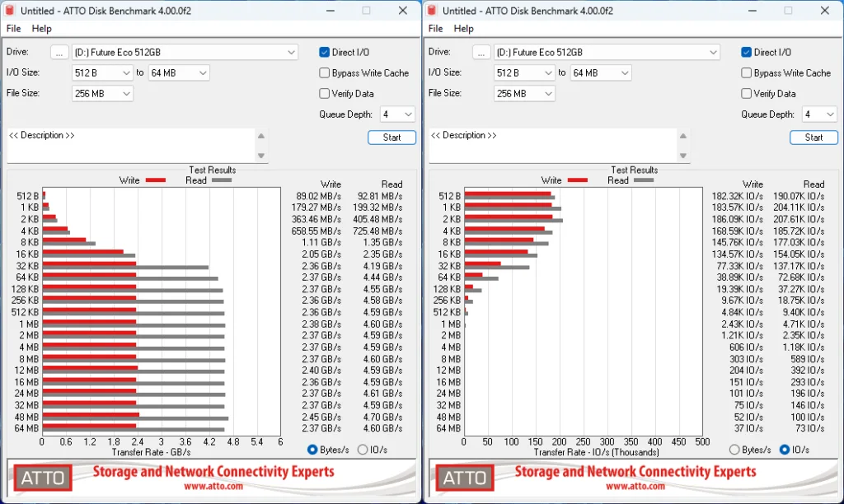Open the 512 B I/O size dropdown, right window

click(x=524, y=72)
